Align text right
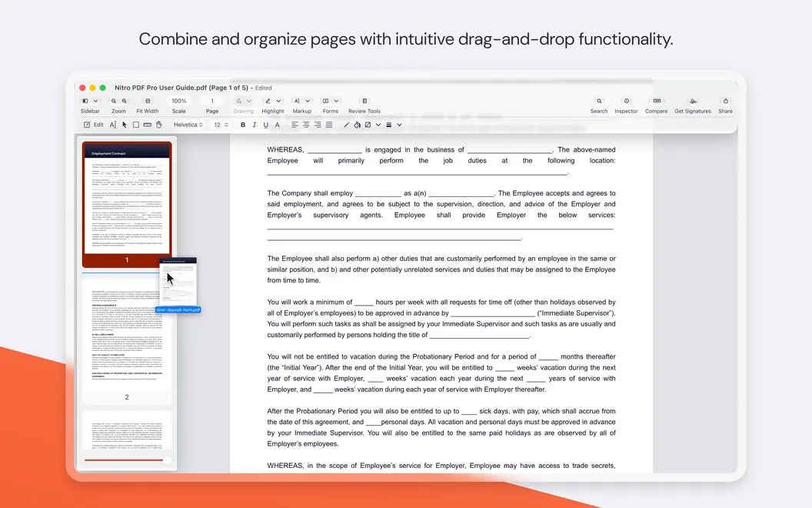The width and height of the screenshot is (812, 508). 318,125
